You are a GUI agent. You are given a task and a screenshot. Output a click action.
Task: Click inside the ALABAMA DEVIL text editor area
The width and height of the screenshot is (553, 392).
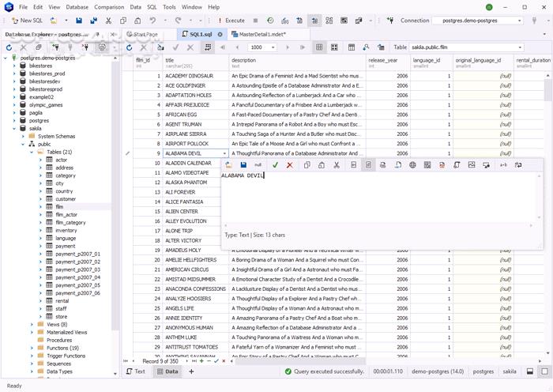click(379, 198)
